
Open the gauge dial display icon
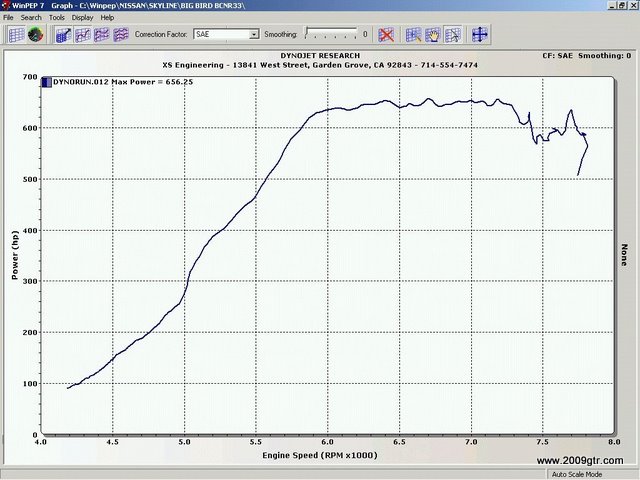click(36, 35)
